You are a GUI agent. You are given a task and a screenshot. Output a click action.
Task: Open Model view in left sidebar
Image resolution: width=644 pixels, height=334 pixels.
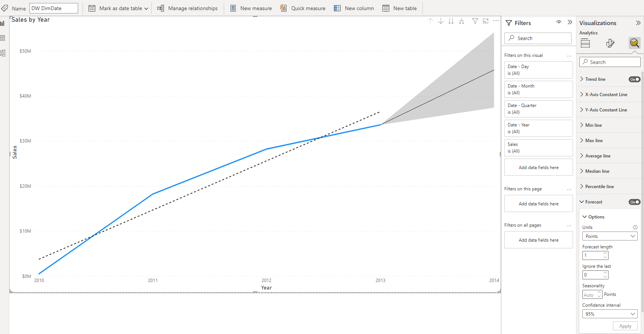(3, 53)
